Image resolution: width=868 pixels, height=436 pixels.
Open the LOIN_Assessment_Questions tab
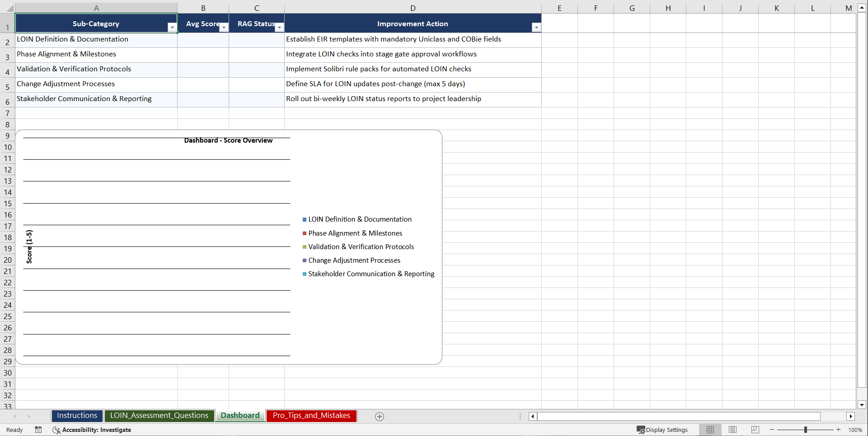(159, 416)
